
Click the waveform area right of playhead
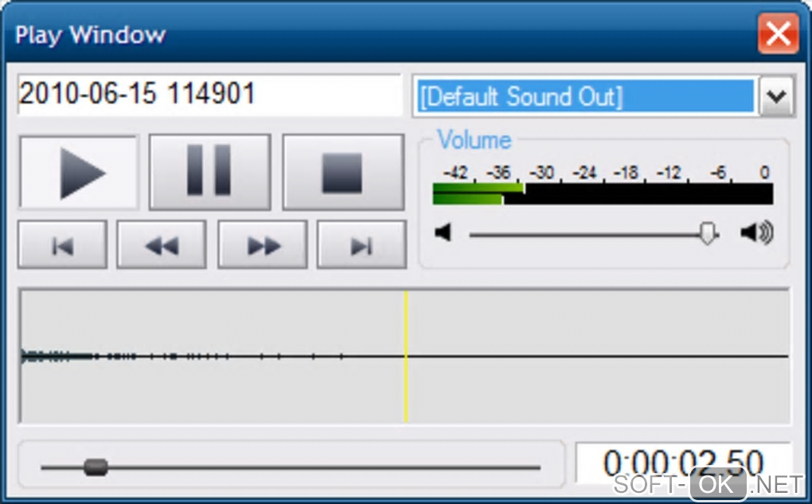click(598, 357)
